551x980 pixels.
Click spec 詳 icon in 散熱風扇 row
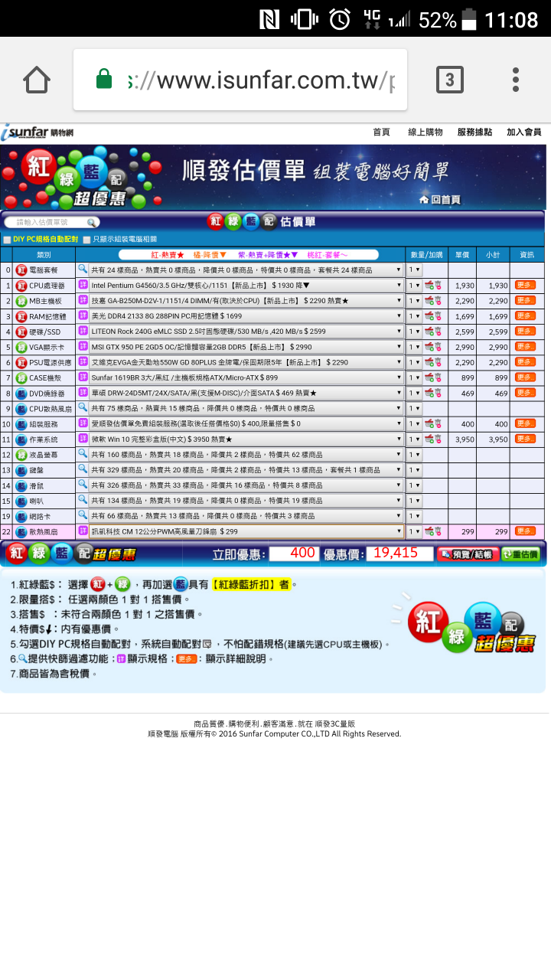[x=83, y=530]
